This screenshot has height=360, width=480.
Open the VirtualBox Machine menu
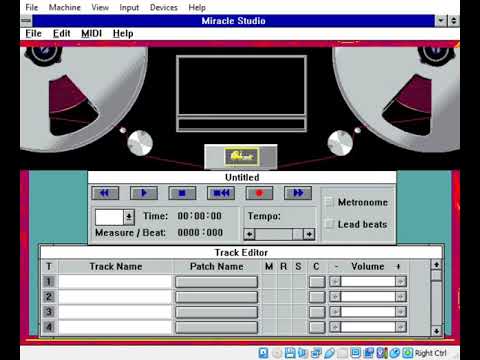pyautogui.click(x=65, y=7)
